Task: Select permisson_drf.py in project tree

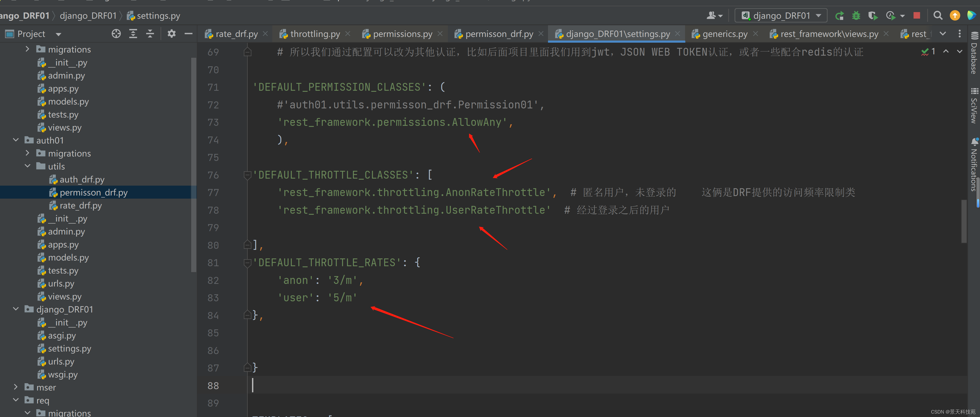Action: (x=88, y=192)
